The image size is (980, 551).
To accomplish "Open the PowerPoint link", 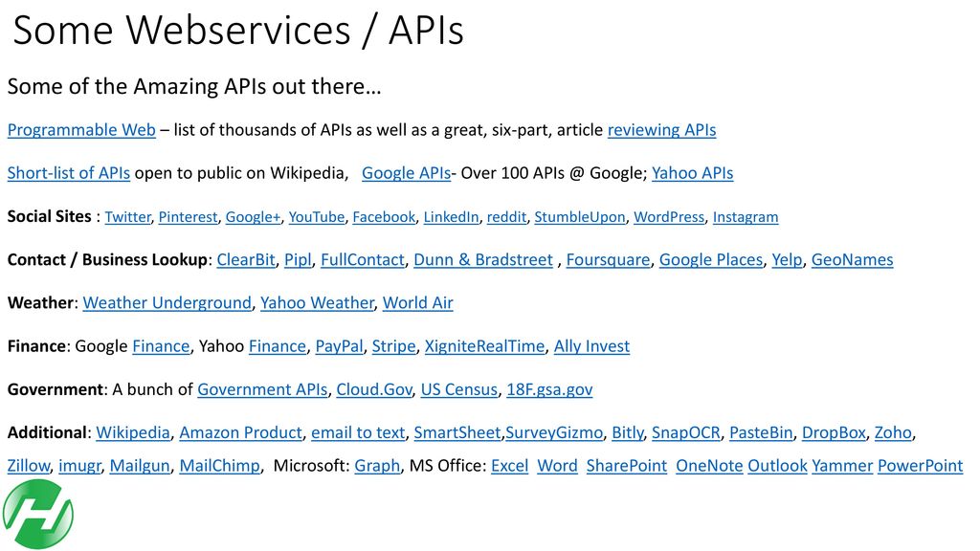I will pyautogui.click(x=921, y=466).
